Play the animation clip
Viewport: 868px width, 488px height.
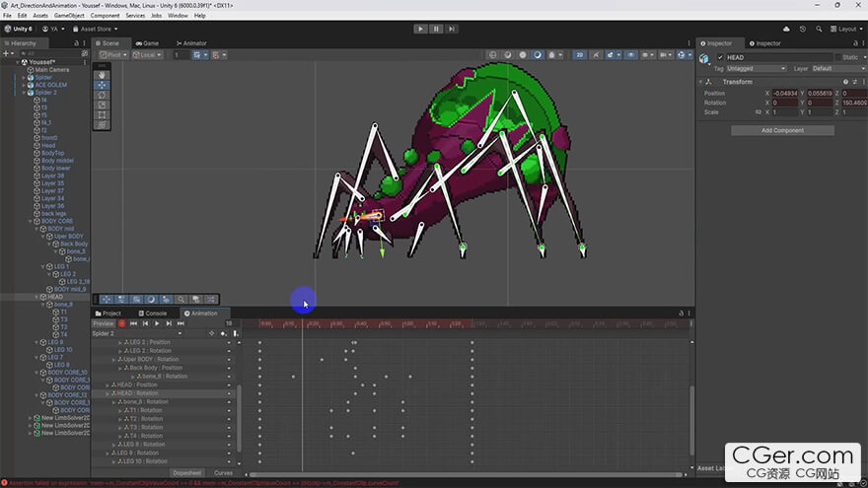(x=157, y=323)
